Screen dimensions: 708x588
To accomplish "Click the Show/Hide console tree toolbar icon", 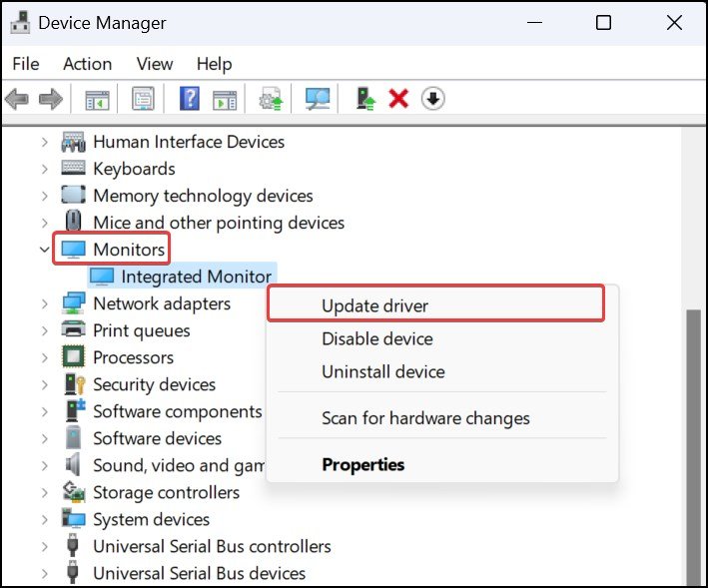I will click(x=97, y=99).
